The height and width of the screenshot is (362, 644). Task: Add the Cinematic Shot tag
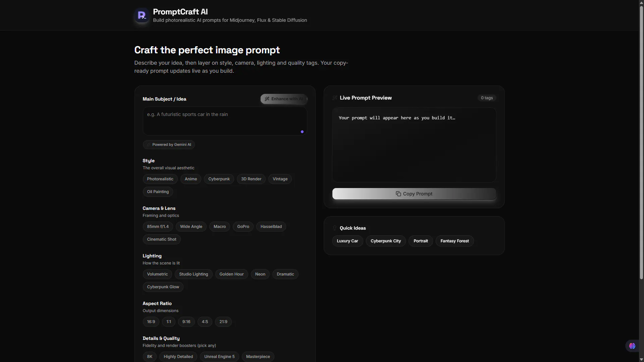pyautogui.click(x=162, y=239)
